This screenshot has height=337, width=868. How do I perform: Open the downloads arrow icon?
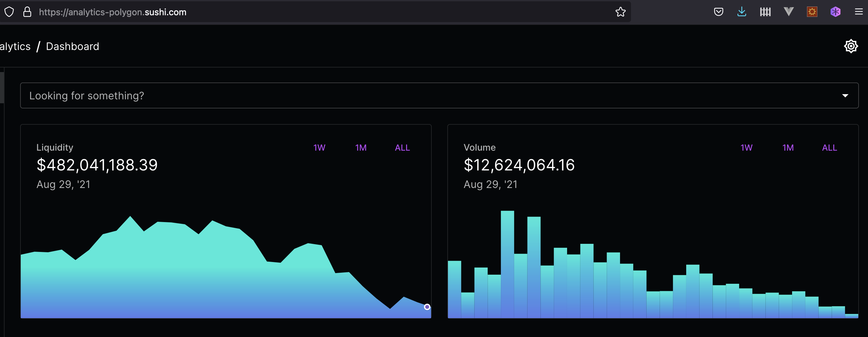(x=742, y=12)
